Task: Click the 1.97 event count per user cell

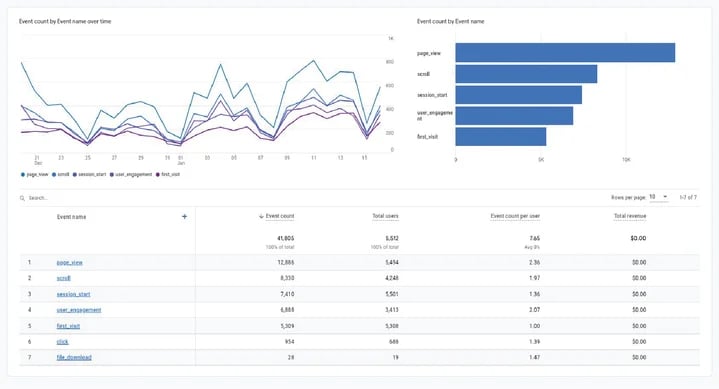Action: [x=534, y=278]
